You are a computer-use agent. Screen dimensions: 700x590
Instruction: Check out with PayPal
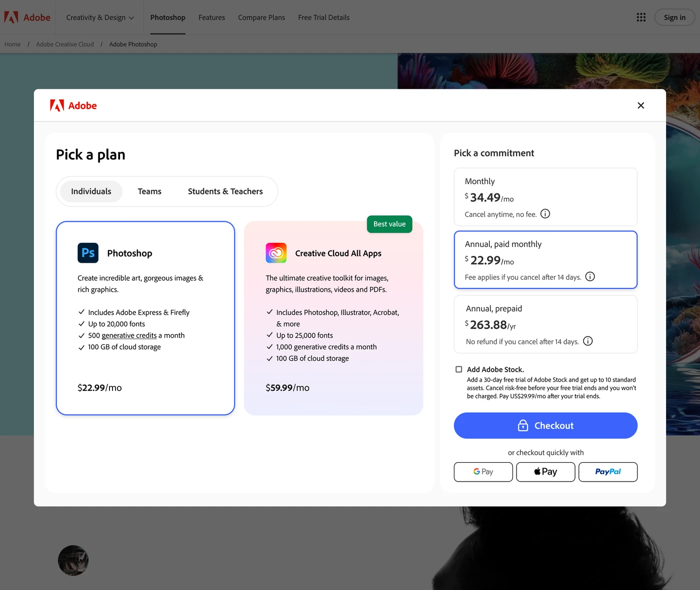pyautogui.click(x=608, y=472)
